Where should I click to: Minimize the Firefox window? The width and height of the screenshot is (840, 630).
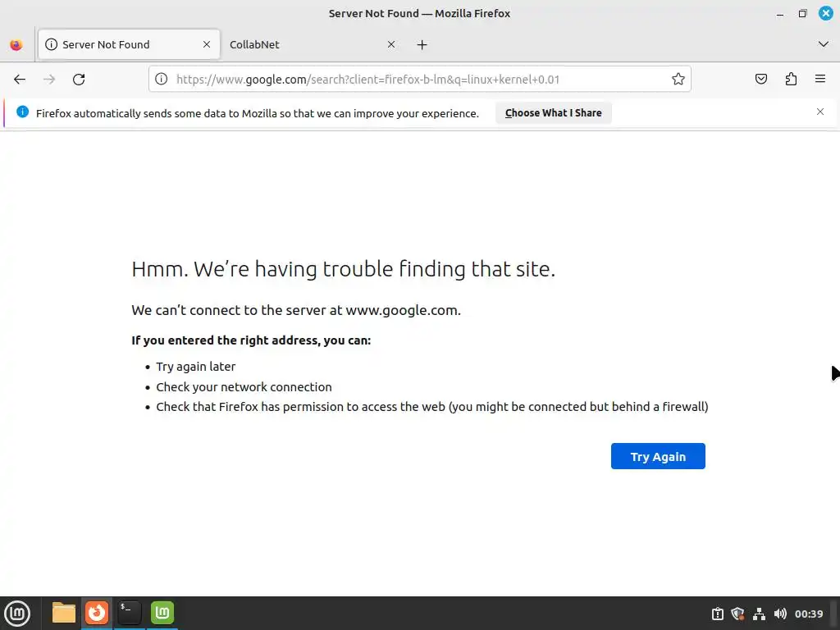point(780,14)
